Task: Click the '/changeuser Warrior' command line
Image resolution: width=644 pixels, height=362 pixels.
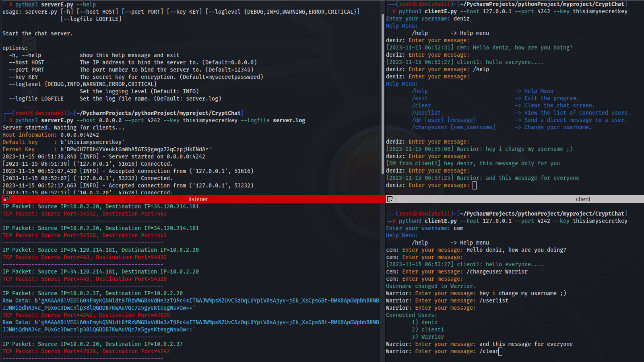Action: tap(457, 272)
